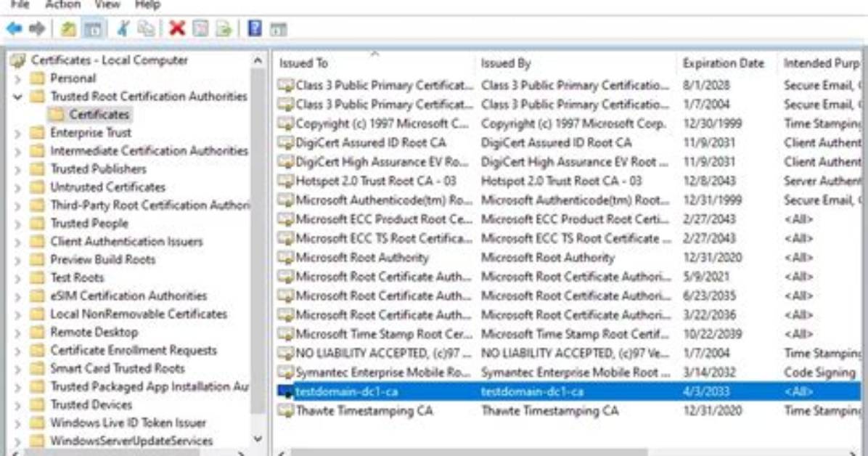Select the NO LIABILITY ACCEPTED certificate row

pos(568,353)
